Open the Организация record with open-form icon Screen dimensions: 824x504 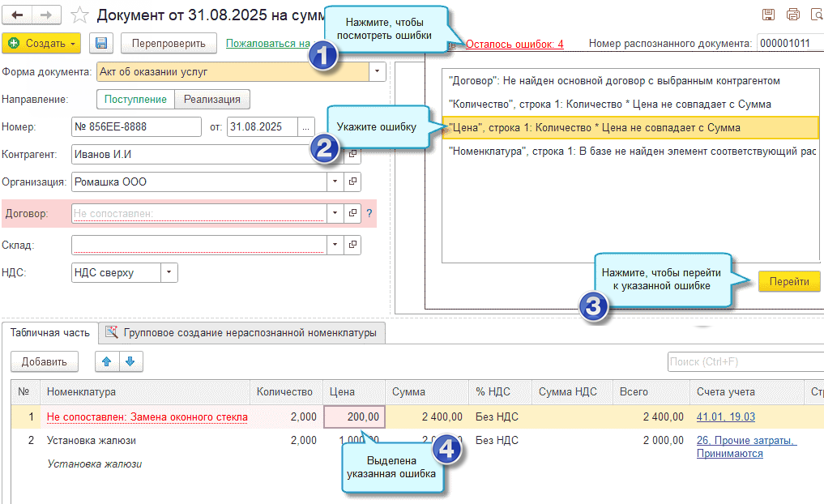352,182
